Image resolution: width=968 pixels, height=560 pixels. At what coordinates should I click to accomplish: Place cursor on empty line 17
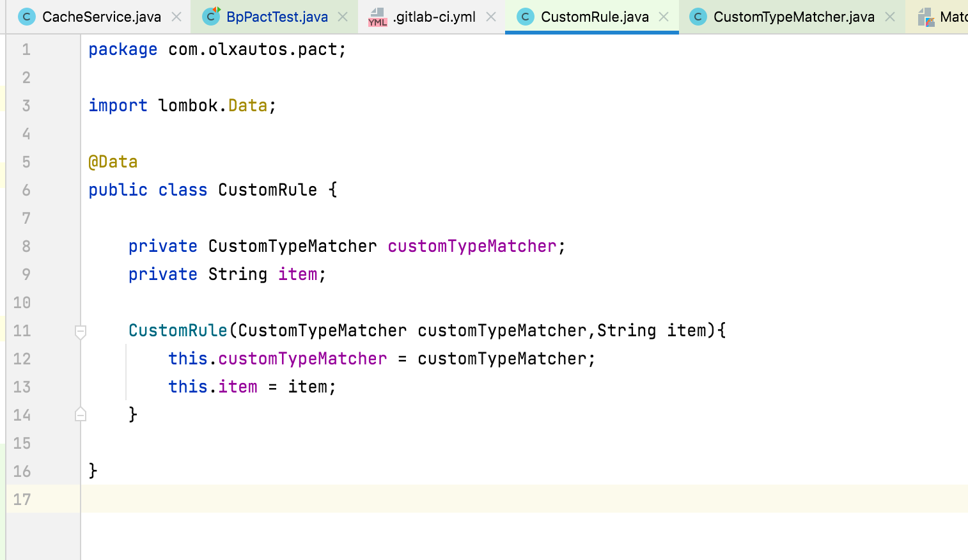pyautogui.click(x=524, y=499)
